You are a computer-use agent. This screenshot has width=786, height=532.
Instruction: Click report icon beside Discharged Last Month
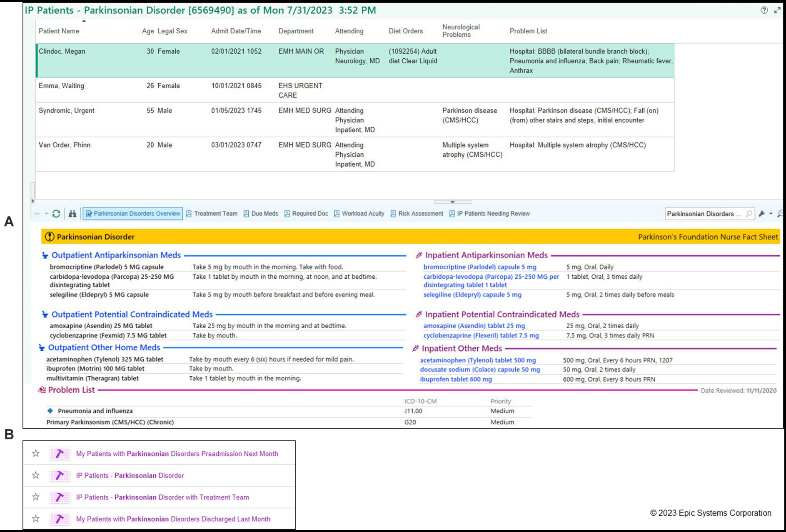point(59,519)
